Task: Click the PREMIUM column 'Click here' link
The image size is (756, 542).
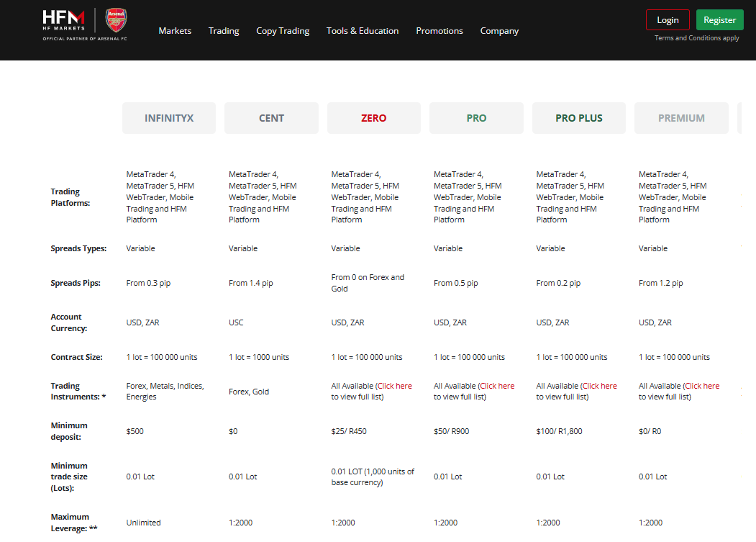Action: coord(702,386)
